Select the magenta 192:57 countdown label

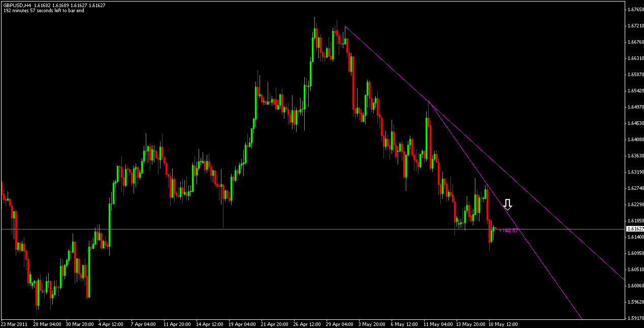pyautogui.click(x=509, y=231)
